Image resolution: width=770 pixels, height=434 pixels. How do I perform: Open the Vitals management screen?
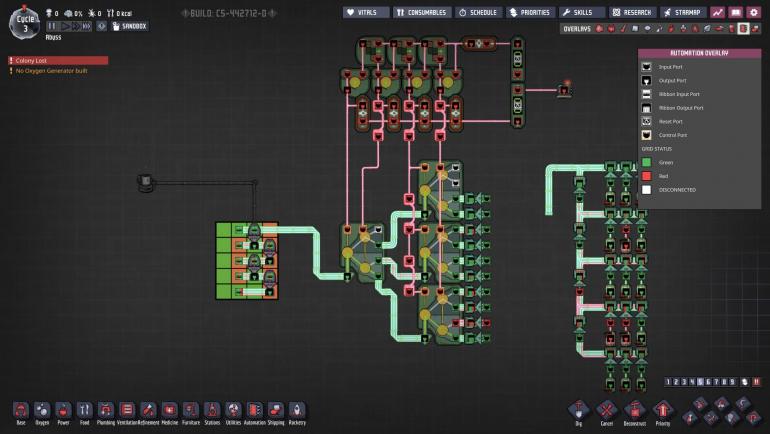[x=366, y=12]
